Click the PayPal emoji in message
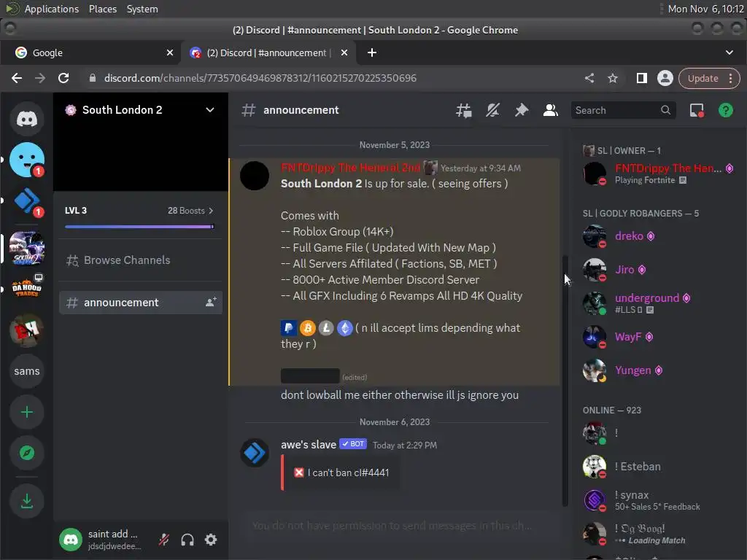The height and width of the screenshot is (560, 747). 289,327
